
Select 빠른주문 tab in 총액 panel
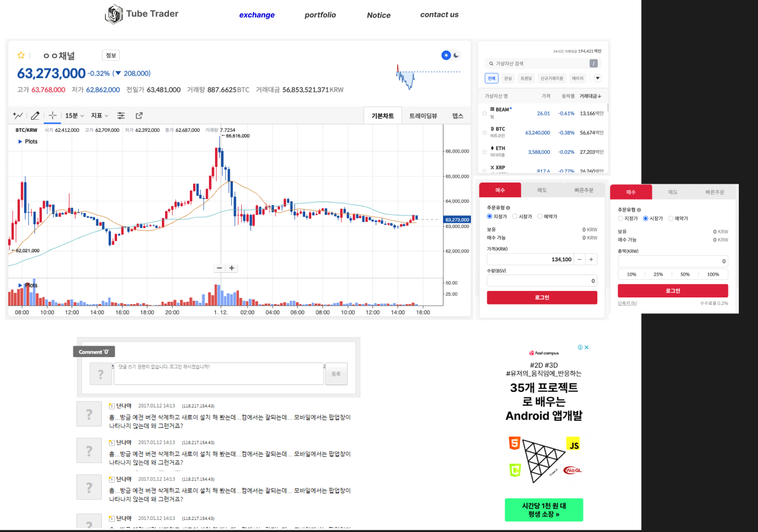(x=715, y=192)
